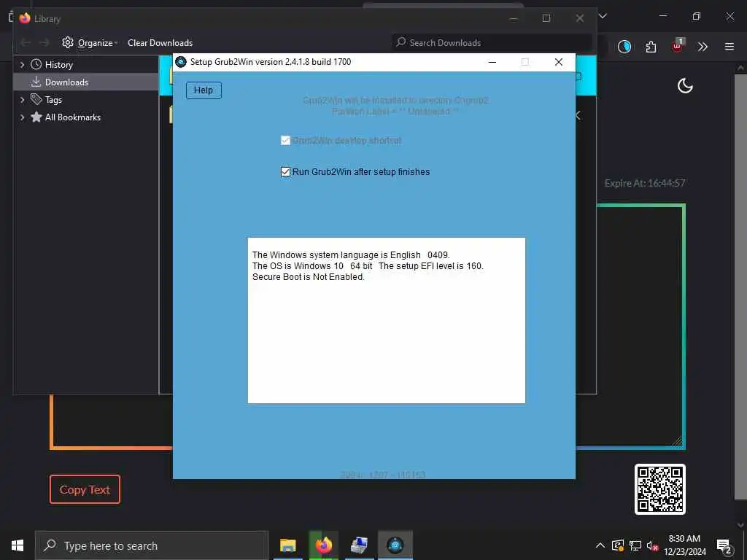Click the Expire At 16:44:57 text
This screenshot has width=747, height=560.
click(645, 183)
